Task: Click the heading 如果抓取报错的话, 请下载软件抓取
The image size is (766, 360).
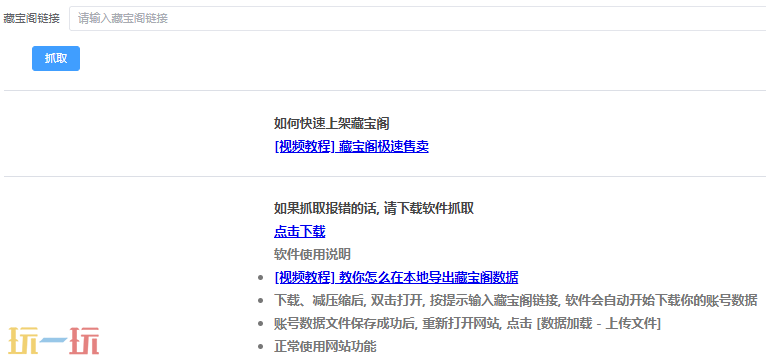Action: [x=374, y=209]
